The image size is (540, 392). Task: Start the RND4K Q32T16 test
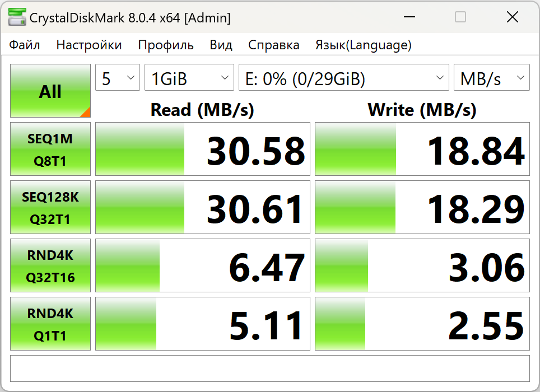50,265
